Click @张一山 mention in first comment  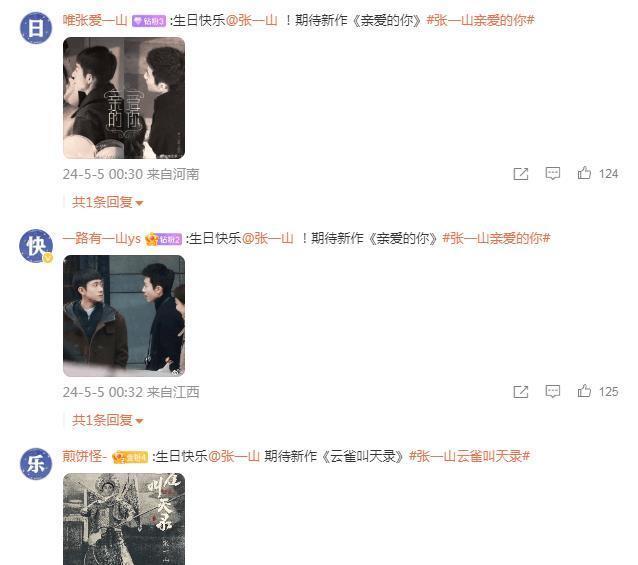coord(251,20)
